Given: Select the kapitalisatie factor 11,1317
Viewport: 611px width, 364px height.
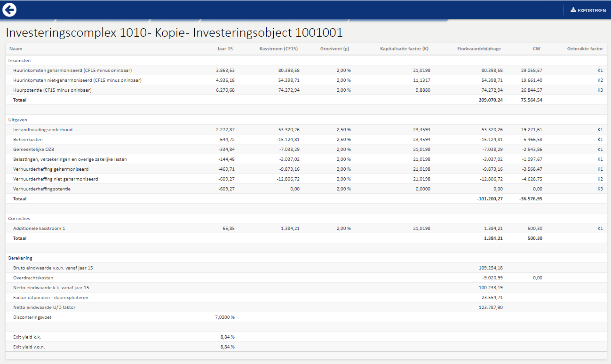Looking at the screenshot, I should click(421, 80).
